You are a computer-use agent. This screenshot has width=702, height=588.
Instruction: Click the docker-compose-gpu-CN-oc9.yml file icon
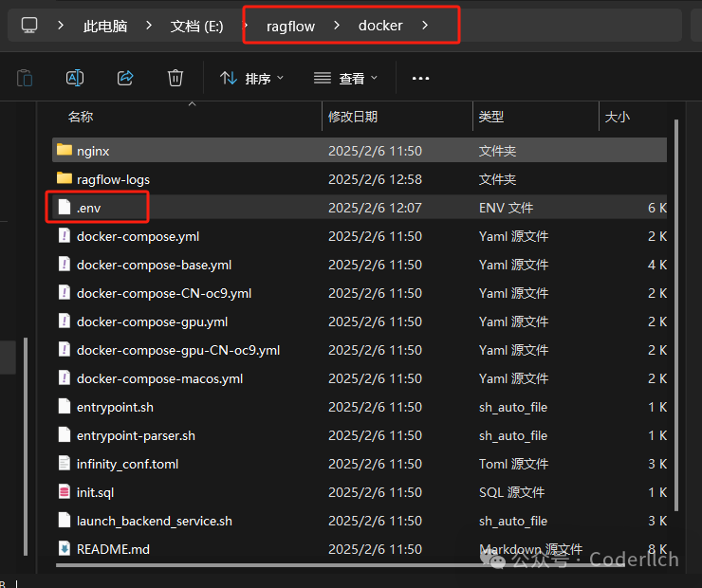(65, 350)
